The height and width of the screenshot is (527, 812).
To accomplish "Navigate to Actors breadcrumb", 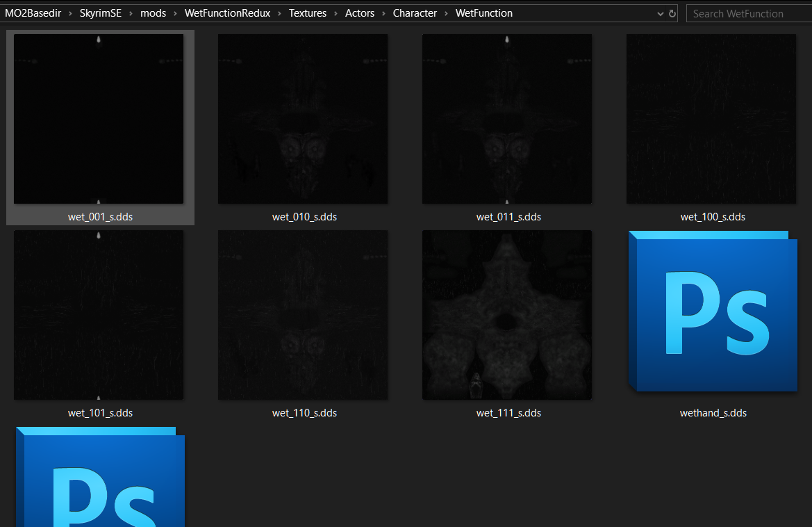I will 360,13.
